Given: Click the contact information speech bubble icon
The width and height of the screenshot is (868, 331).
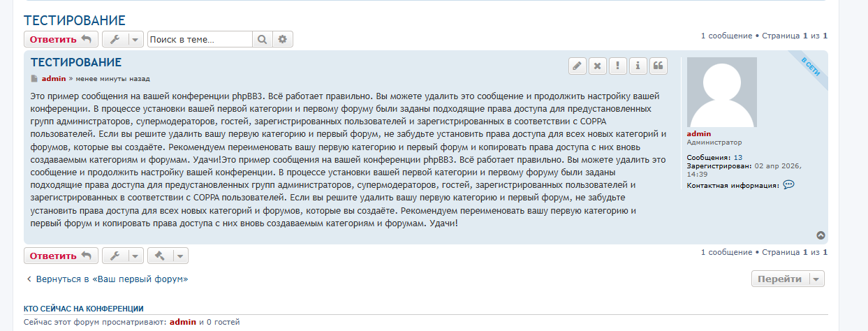Looking at the screenshot, I should pos(789,185).
